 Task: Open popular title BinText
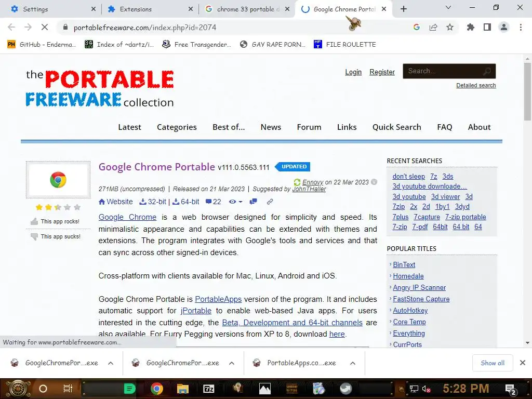[x=404, y=264]
